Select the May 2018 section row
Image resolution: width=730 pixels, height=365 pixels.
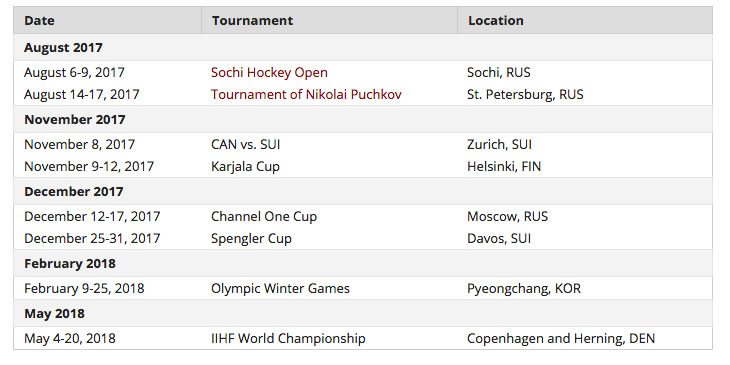tap(363, 313)
